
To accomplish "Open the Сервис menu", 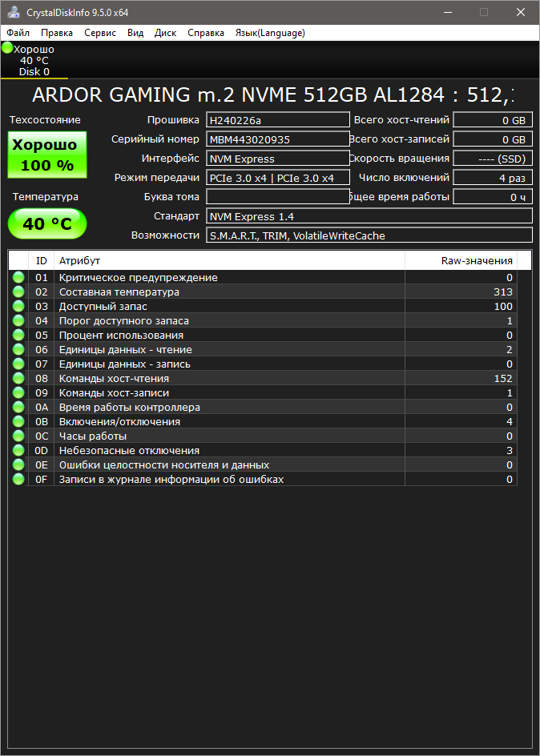I will pyautogui.click(x=100, y=33).
